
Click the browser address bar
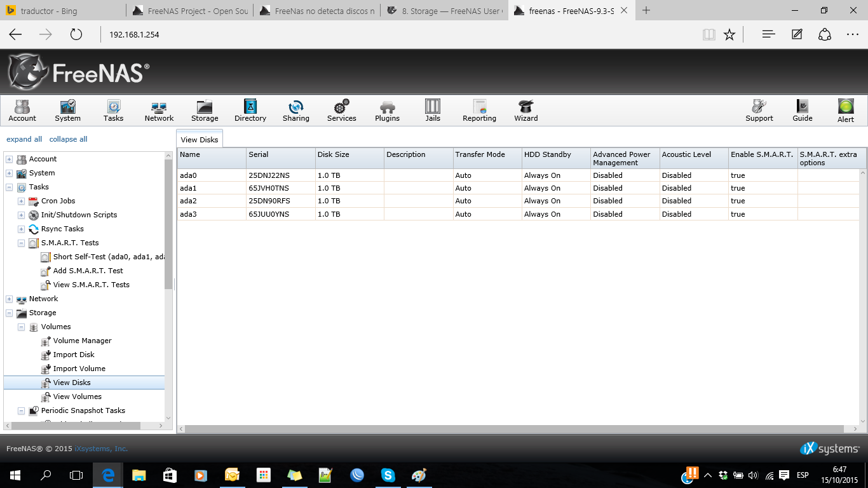pyautogui.click(x=400, y=34)
